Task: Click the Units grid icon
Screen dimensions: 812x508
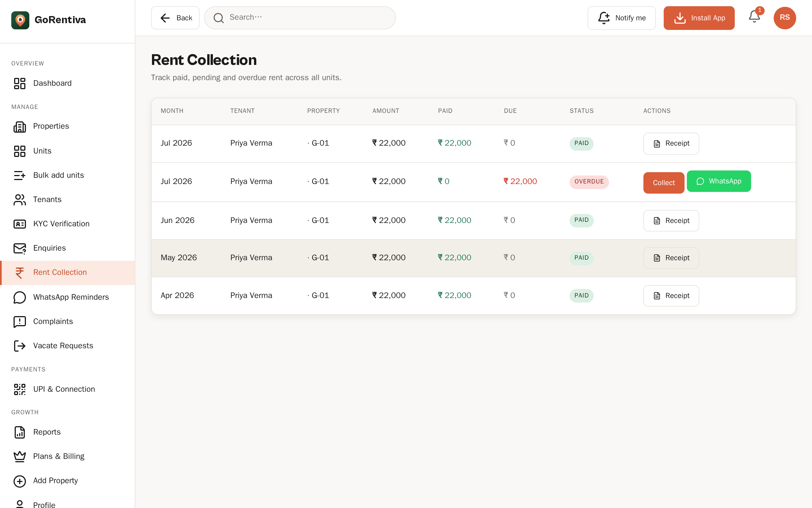Action: (19, 151)
